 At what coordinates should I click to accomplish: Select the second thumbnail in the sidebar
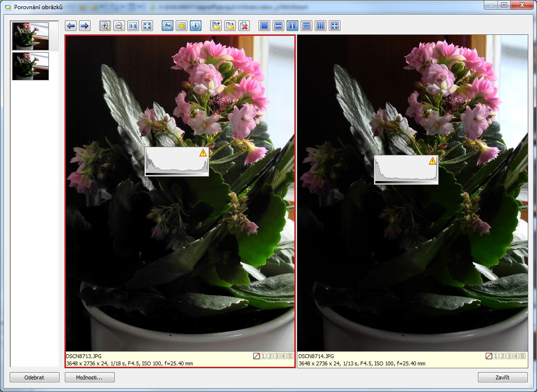click(31, 66)
